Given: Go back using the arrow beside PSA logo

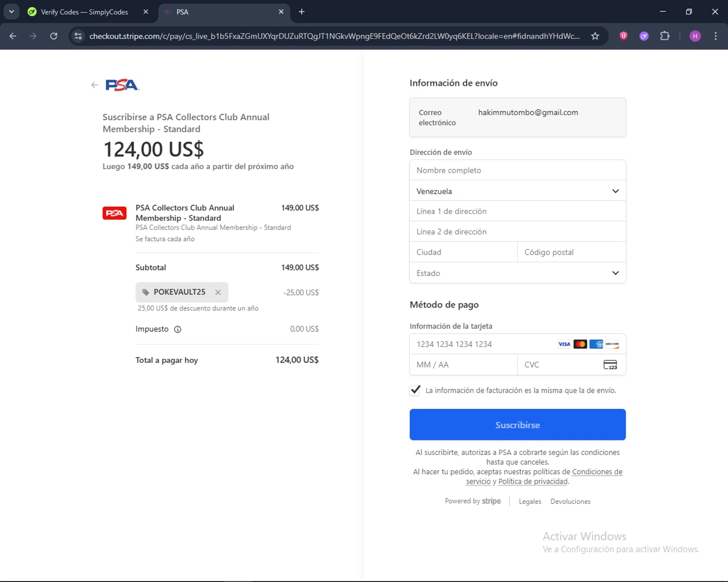Looking at the screenshot, I should click(x=95, y=85).
